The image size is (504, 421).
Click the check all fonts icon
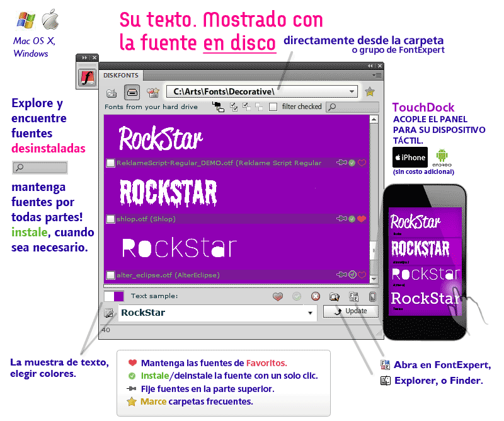coord(234,107)
